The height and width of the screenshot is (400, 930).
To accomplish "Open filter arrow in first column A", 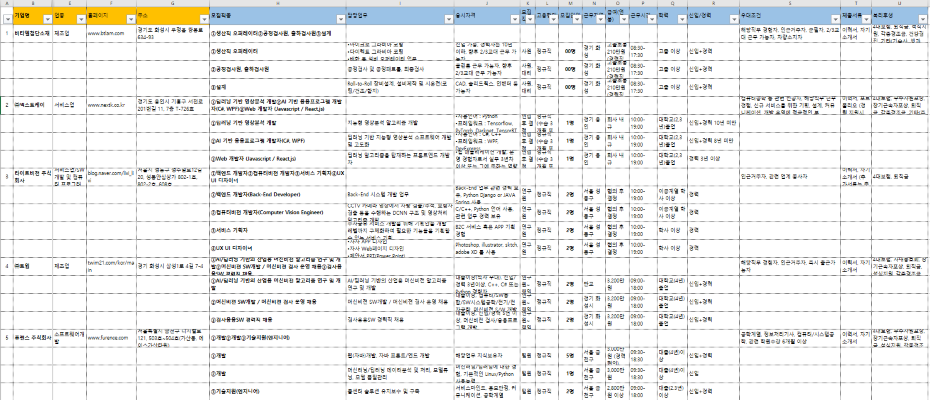I will point(6,18).
